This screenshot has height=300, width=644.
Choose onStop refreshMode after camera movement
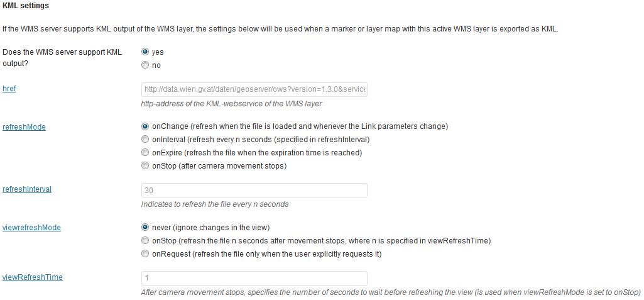[145, 165]
